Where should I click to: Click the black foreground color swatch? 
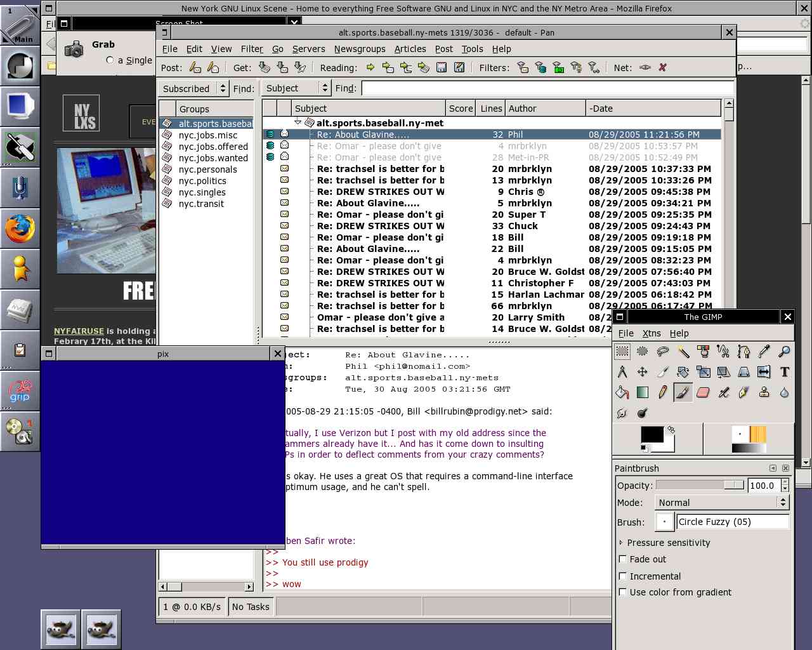(x=652, y=434)
